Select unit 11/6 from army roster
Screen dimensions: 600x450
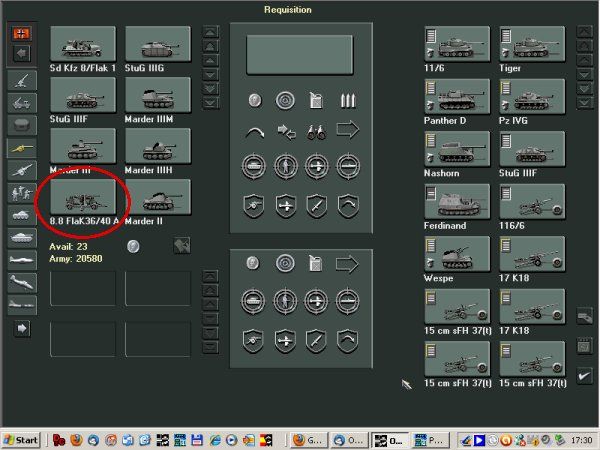pos(457,44)
